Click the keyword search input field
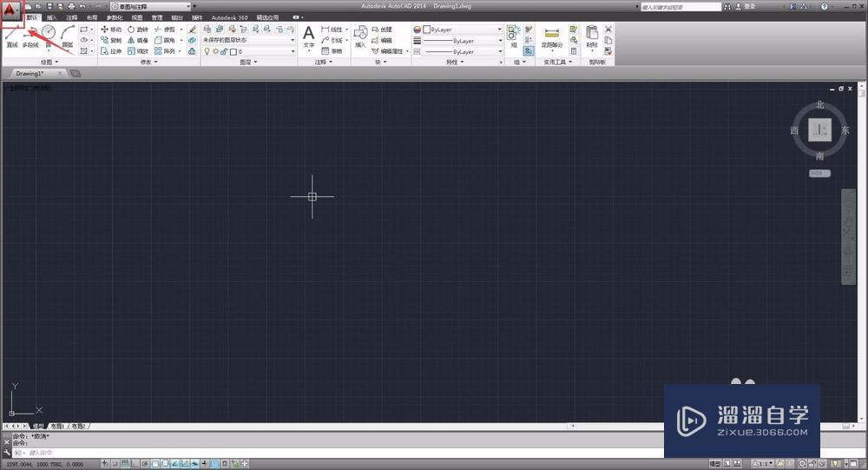 tap(681, 7)
